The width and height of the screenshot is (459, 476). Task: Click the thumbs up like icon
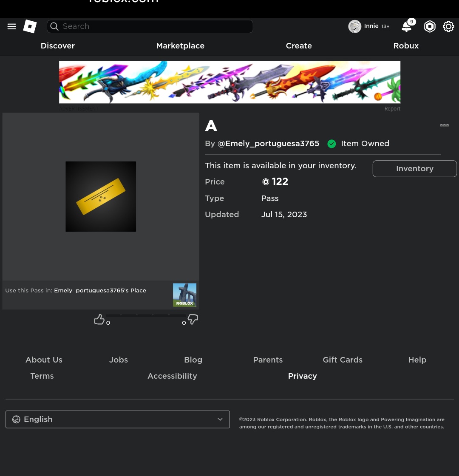click(99, 319)
